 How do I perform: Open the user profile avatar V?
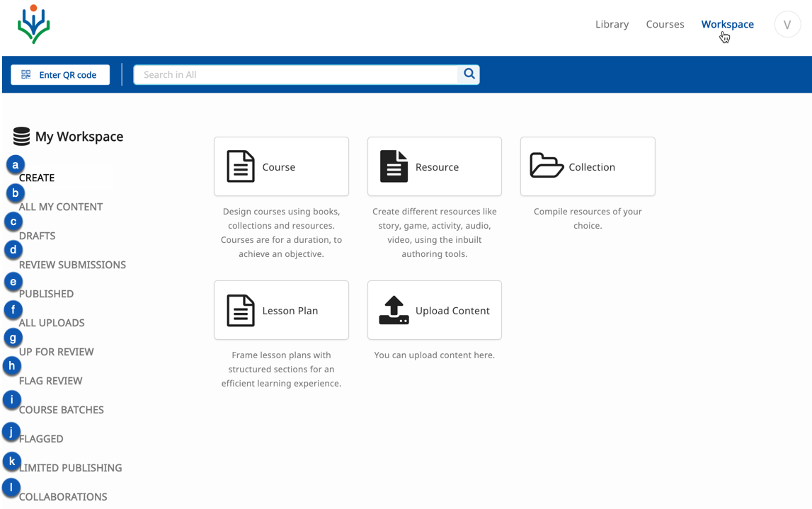tap(787, 25)
